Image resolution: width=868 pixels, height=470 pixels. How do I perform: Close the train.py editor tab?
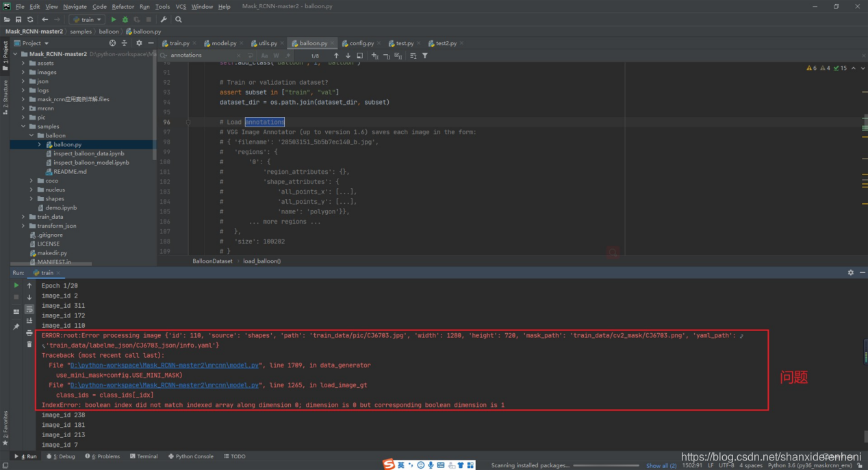pos(194,43)
